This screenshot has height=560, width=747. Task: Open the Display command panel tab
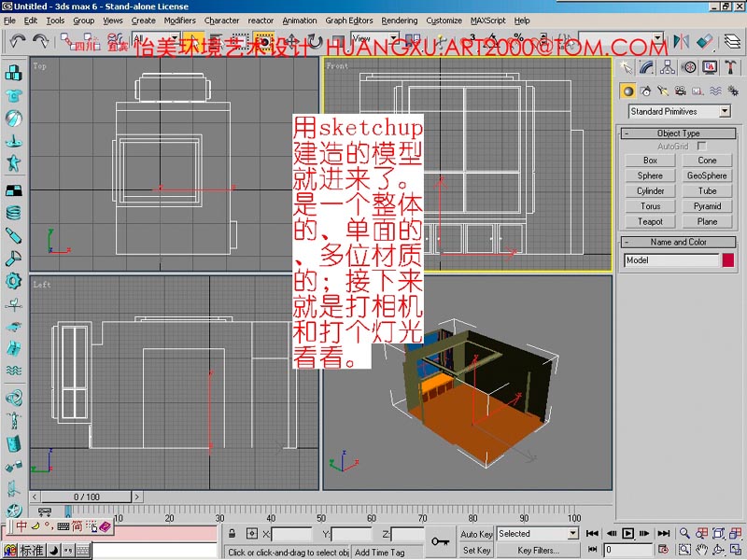710,67
